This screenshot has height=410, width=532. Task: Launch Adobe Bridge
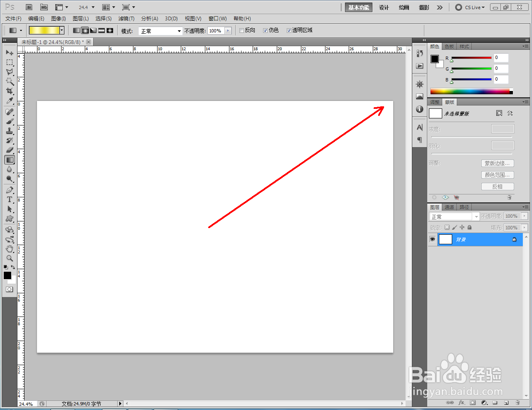pos(29,7)
